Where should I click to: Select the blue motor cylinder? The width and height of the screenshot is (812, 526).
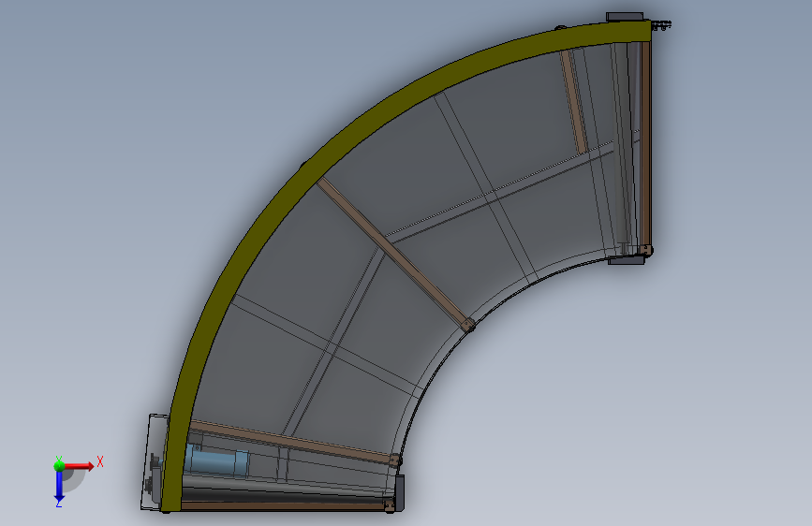pyautogui.click(x=216, y=460)
